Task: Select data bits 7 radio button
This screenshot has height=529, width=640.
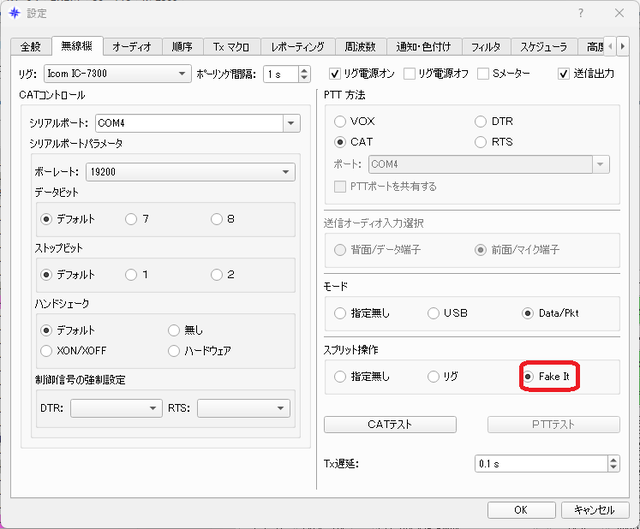Action: tap(131, 219)
